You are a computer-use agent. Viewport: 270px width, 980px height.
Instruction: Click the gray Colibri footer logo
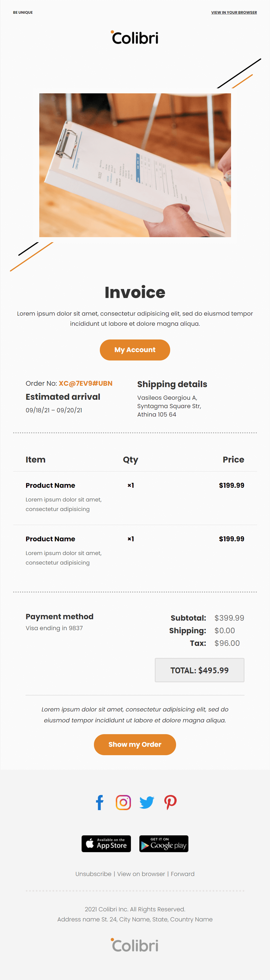[x=135, y=945]
